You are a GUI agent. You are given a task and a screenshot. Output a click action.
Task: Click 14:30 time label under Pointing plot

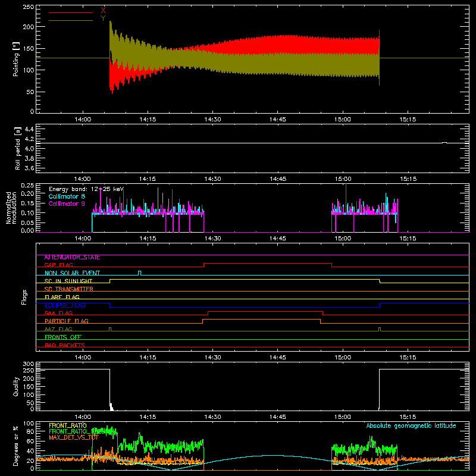212,120
